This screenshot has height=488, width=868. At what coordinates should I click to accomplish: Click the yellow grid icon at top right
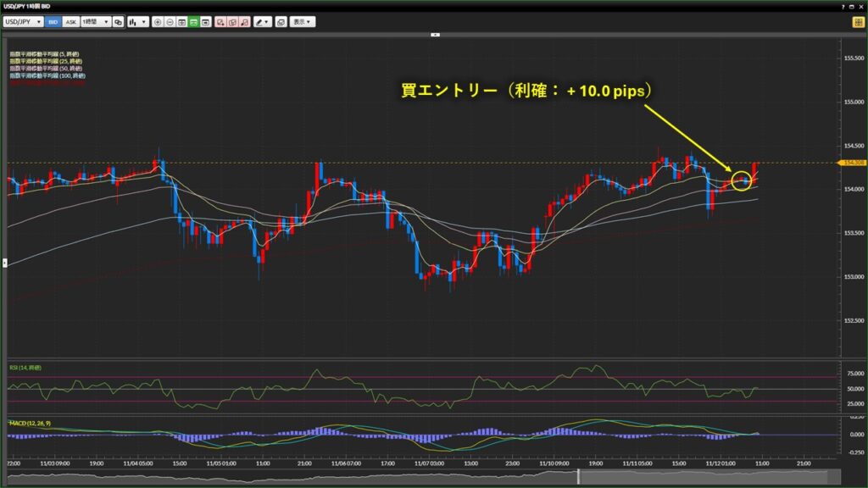tap(857, 22)
